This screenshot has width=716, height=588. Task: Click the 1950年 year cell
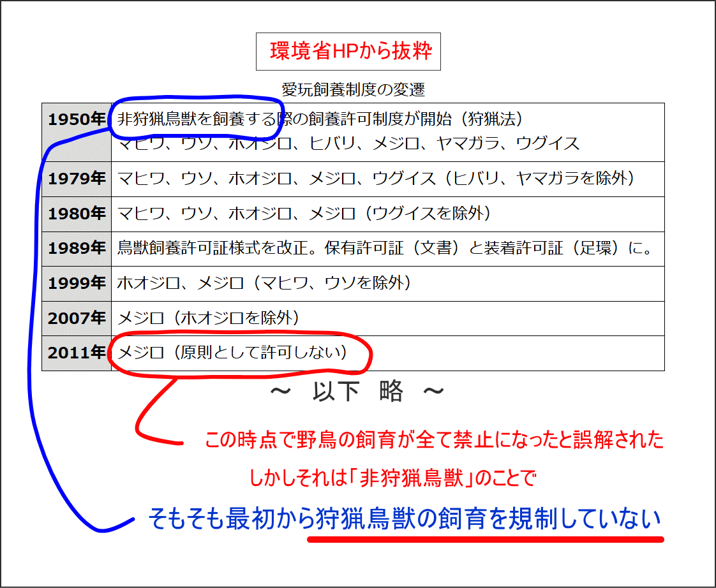[x=77, y=118]
